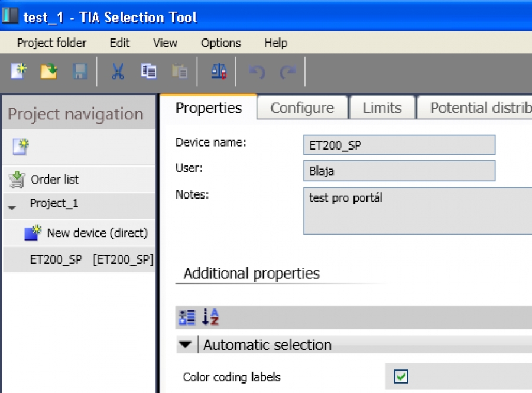Collapse the Automatic selection section
The image size is (532, 393).
[x=185, y=345]
